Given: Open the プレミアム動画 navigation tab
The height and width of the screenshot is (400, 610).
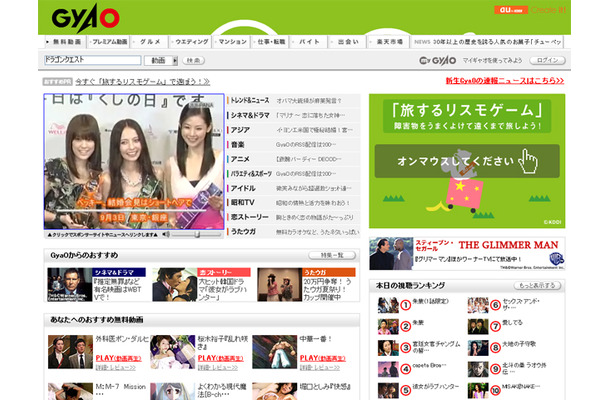Looking at the screenshot, I should 109,42.
